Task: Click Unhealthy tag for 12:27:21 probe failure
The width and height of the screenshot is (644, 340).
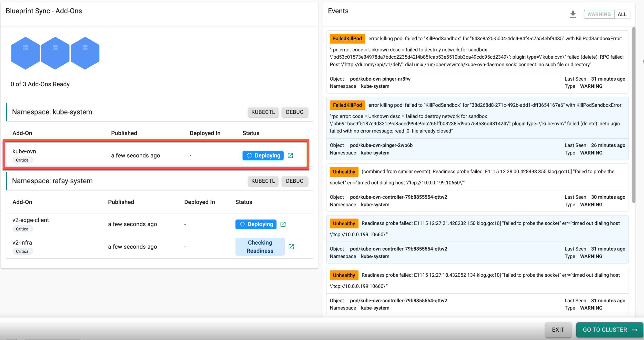Action: point(344,224)
